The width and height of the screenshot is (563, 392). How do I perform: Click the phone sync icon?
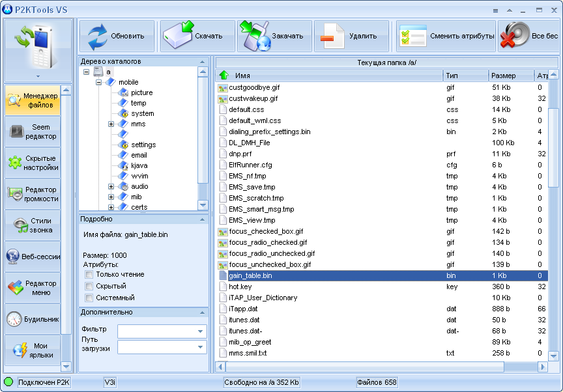[36, 47]
